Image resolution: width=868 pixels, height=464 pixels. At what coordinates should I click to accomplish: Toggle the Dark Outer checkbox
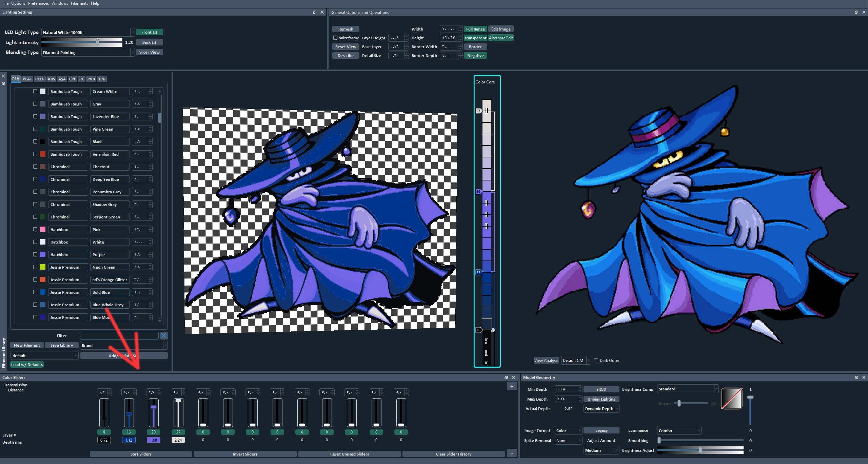tap(596, 360)
